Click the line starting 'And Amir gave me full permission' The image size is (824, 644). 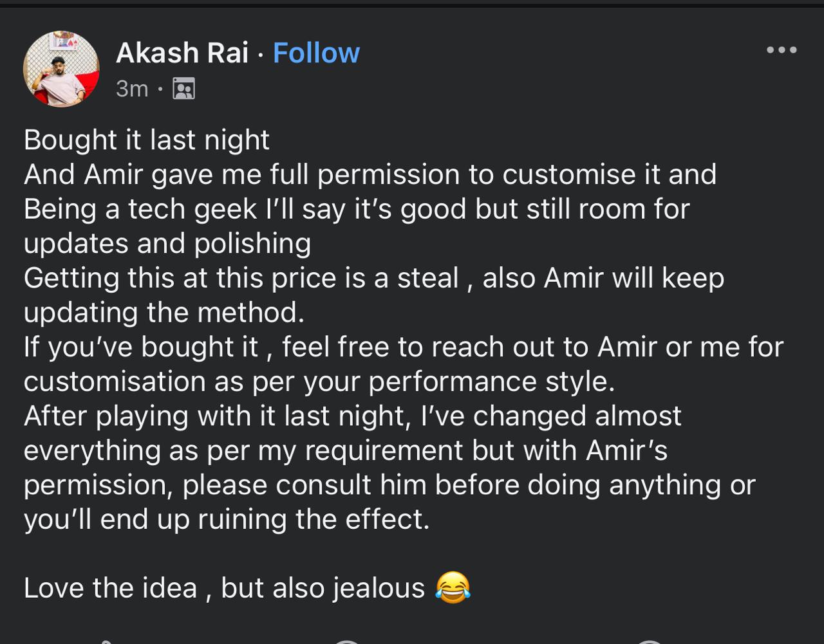pyautogui.click(x=370, y=174)
